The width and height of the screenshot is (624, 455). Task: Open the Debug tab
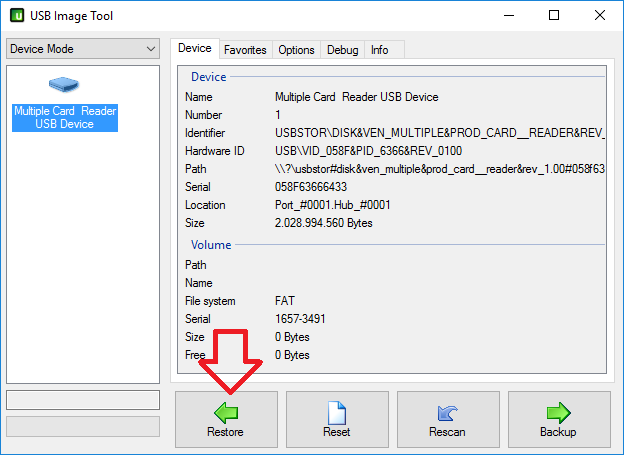343,50
